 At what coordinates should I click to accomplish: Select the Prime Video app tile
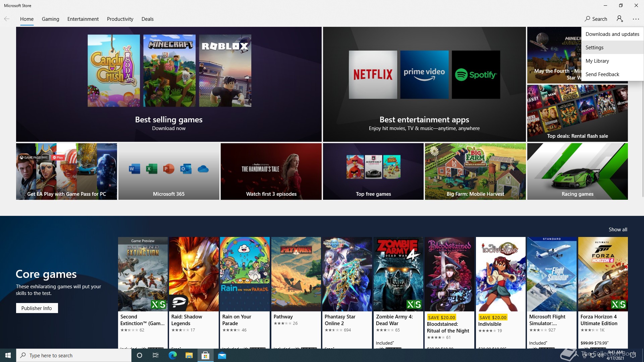424,74
